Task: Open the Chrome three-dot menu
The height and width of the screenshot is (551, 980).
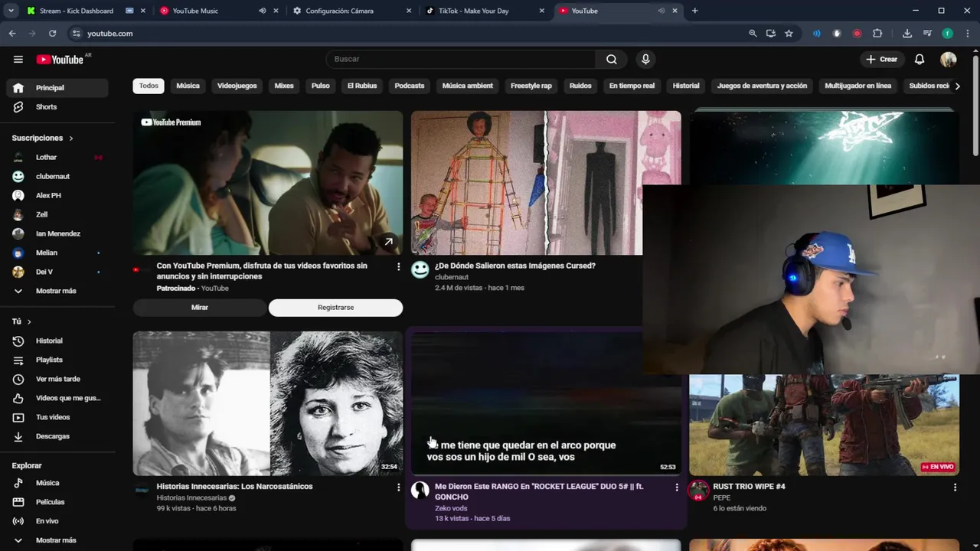Action: click(x=968, y=34)
